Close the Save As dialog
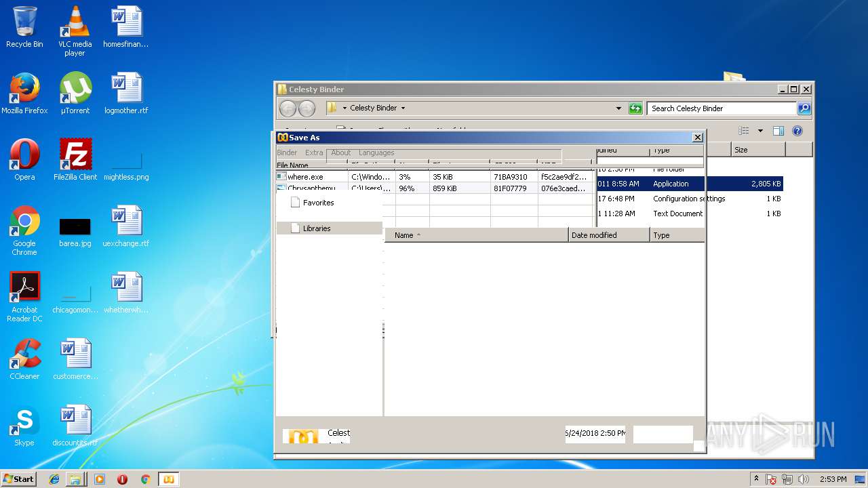 [697, 138]
